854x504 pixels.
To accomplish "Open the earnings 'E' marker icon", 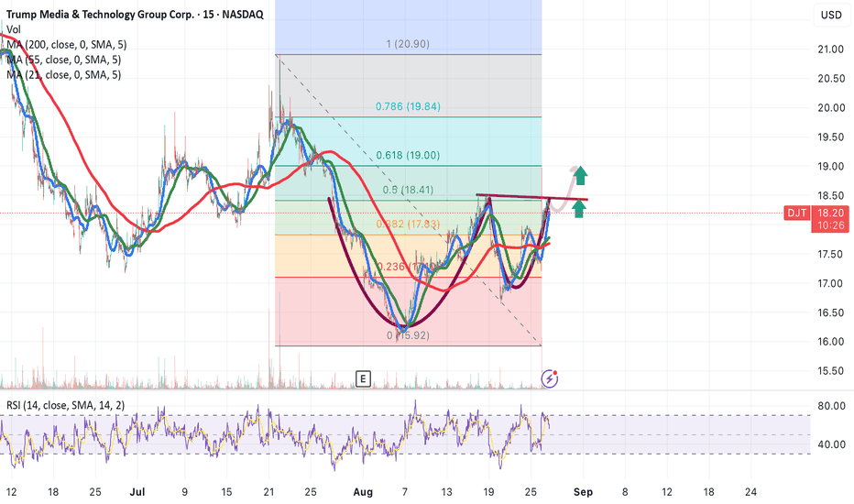I will click(x=363, y=378).
